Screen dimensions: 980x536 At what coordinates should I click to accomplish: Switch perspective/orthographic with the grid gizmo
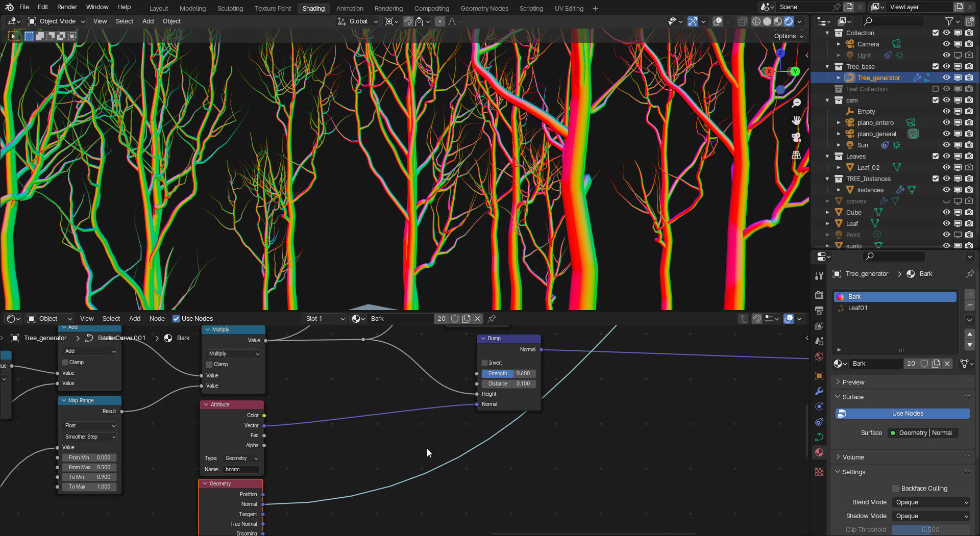point(796,155)
